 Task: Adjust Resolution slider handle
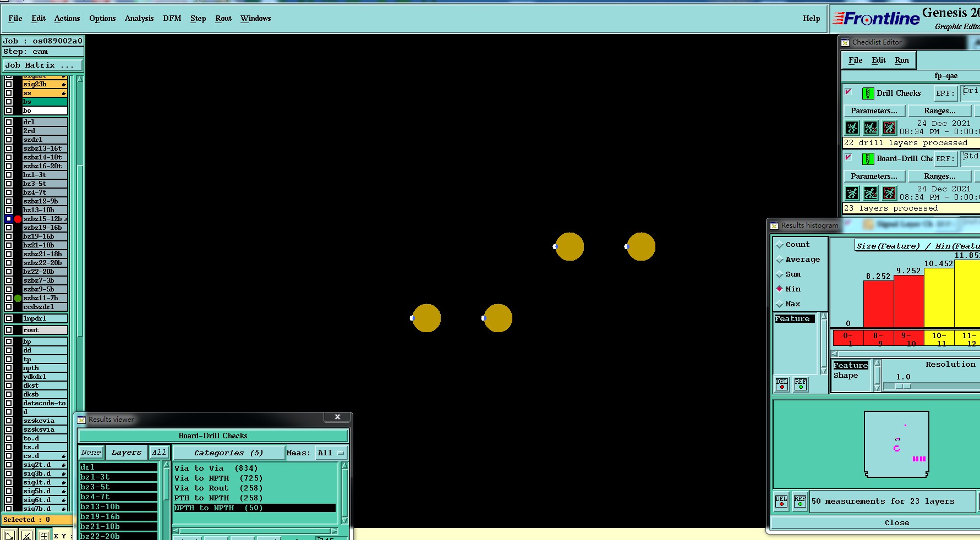(903, 387)
